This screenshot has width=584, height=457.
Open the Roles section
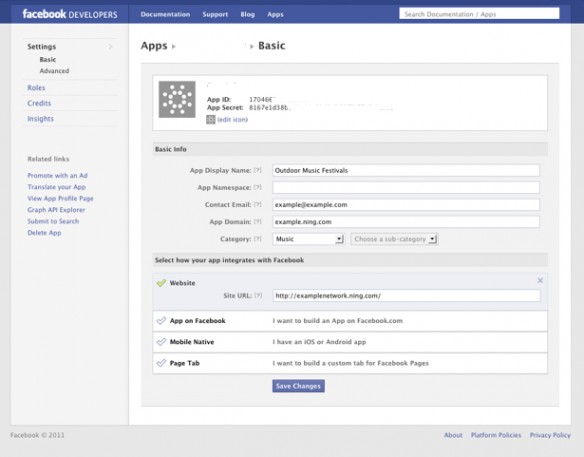(x=36, y=88)
